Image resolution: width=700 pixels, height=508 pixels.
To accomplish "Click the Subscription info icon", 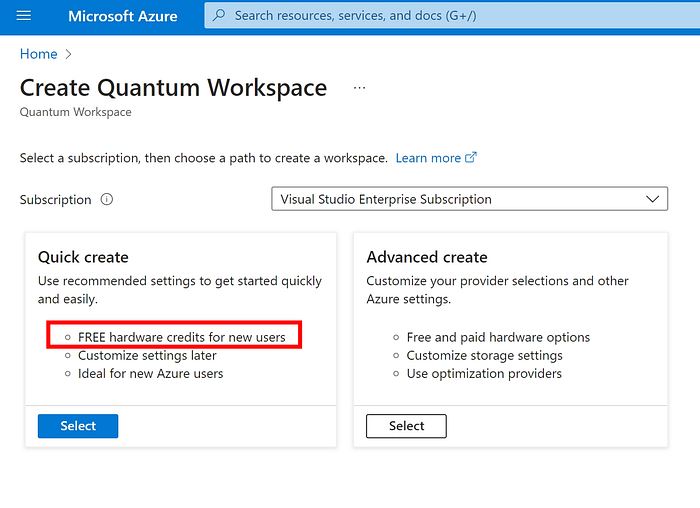I will (x=107, y=199).
